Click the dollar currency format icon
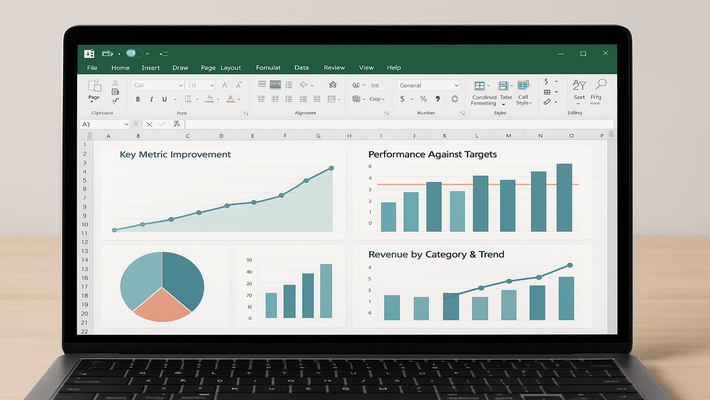Image resolution: width=710 pixels, height=400 pixels. 402,99
